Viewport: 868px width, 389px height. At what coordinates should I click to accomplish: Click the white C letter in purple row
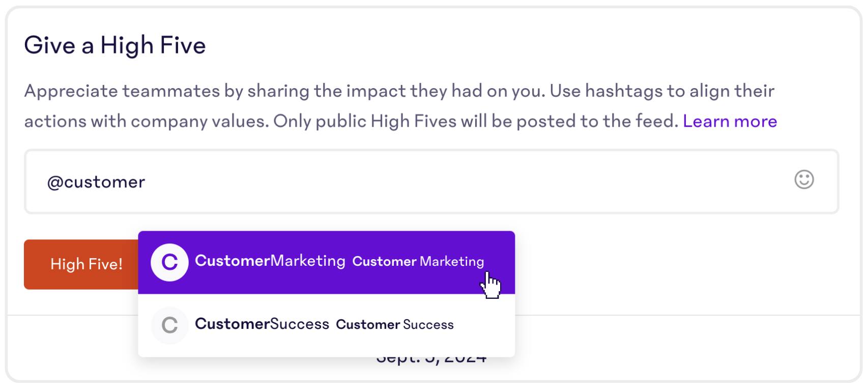click(169, 262)
